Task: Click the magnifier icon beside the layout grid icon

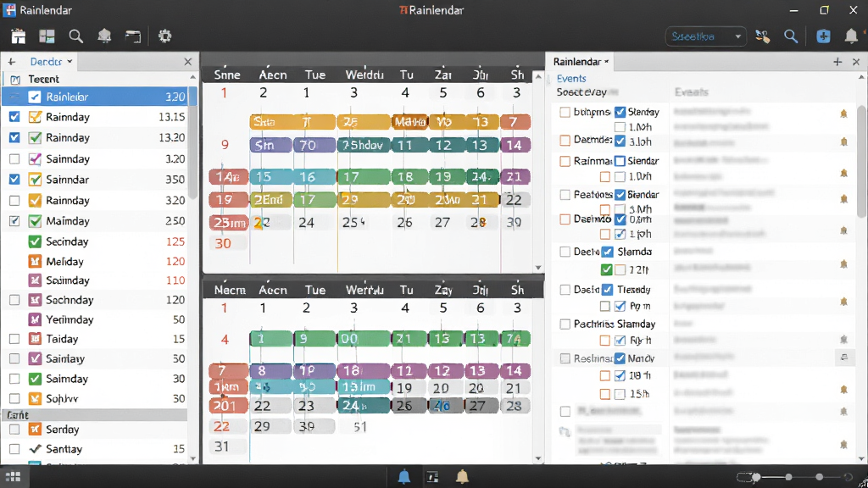Action: [75, 36]
